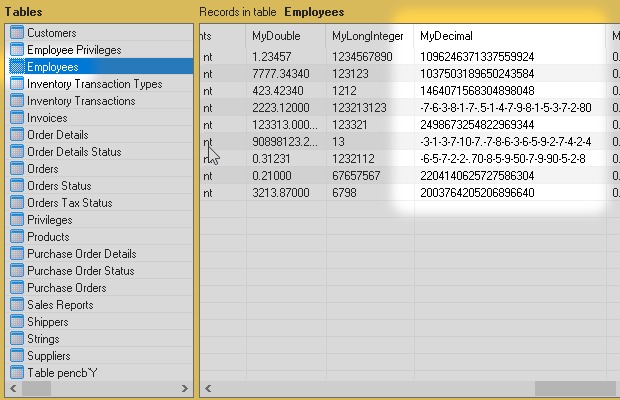Select the cell with value 7777.34340

pyautogui.click(x=283, y=74)
